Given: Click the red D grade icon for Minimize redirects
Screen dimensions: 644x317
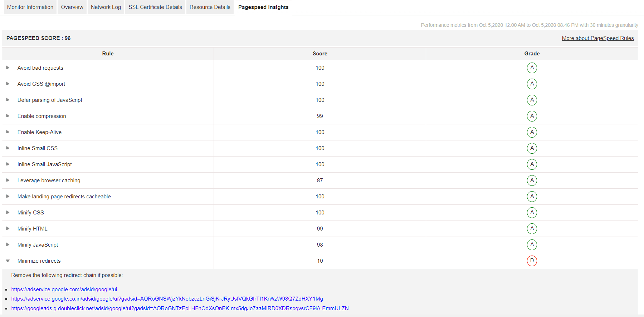Looking at the screenshot, I should [x=532, y=261].
